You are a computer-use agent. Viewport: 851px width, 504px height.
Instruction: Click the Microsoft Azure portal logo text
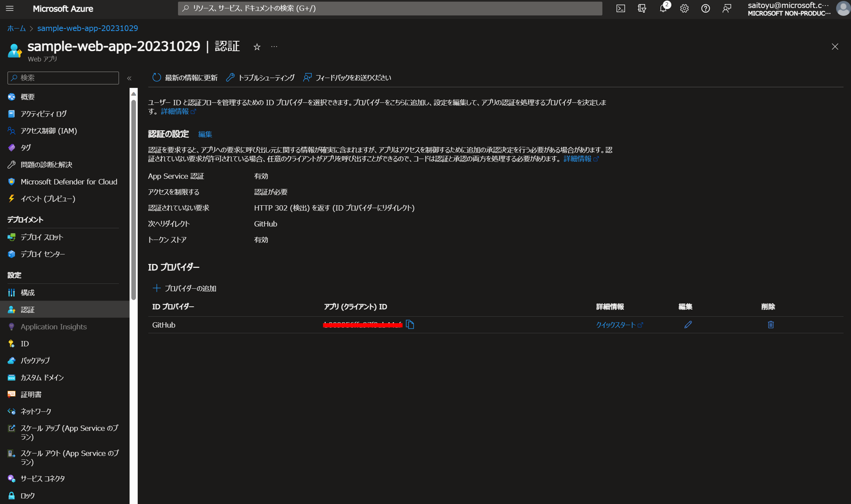pos(63,8)
